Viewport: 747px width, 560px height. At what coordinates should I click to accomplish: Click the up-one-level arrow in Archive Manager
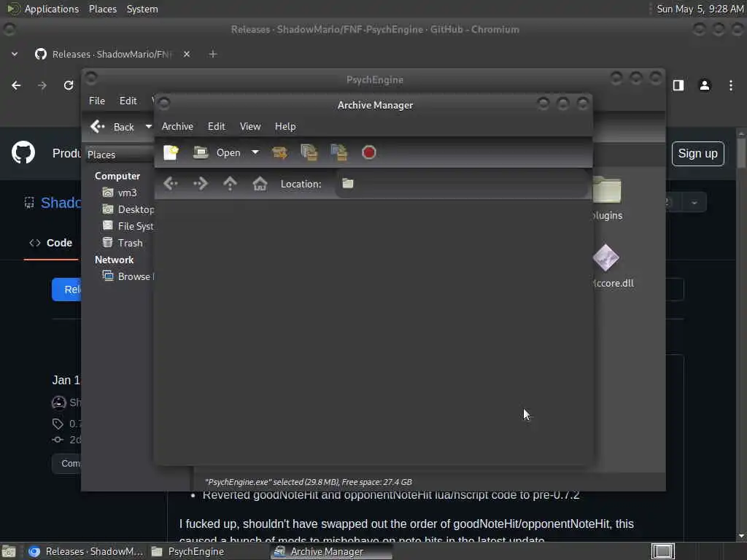[230, 183]
